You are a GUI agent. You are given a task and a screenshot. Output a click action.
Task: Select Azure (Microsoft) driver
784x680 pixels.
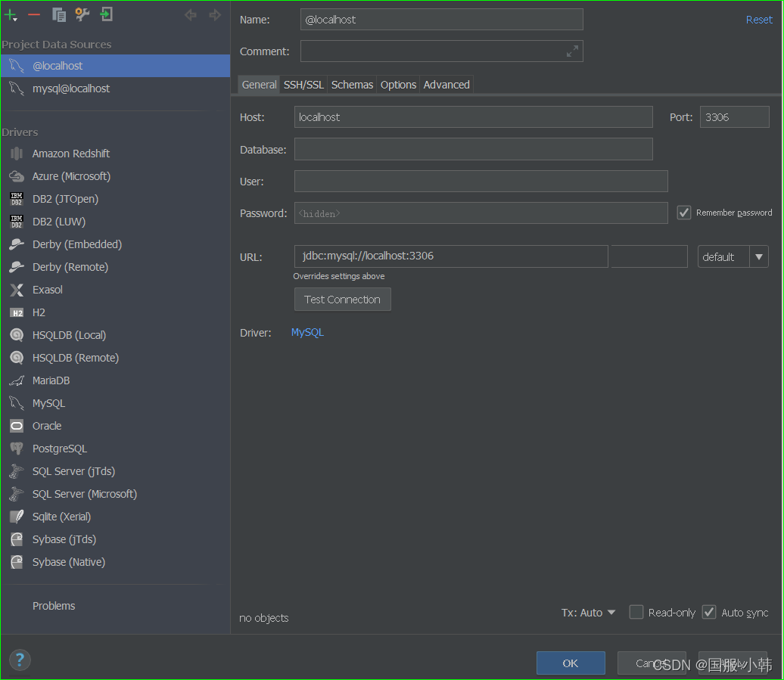coord(116,176)
